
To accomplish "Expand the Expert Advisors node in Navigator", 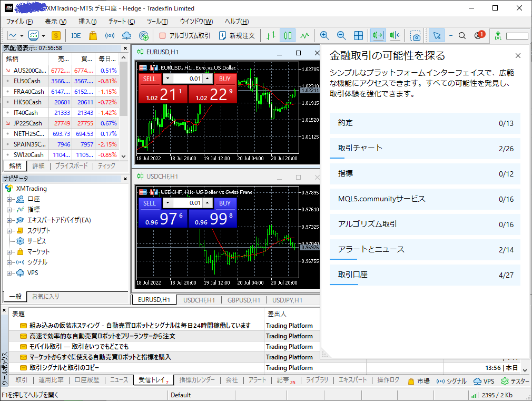I will tap(9, 220).
